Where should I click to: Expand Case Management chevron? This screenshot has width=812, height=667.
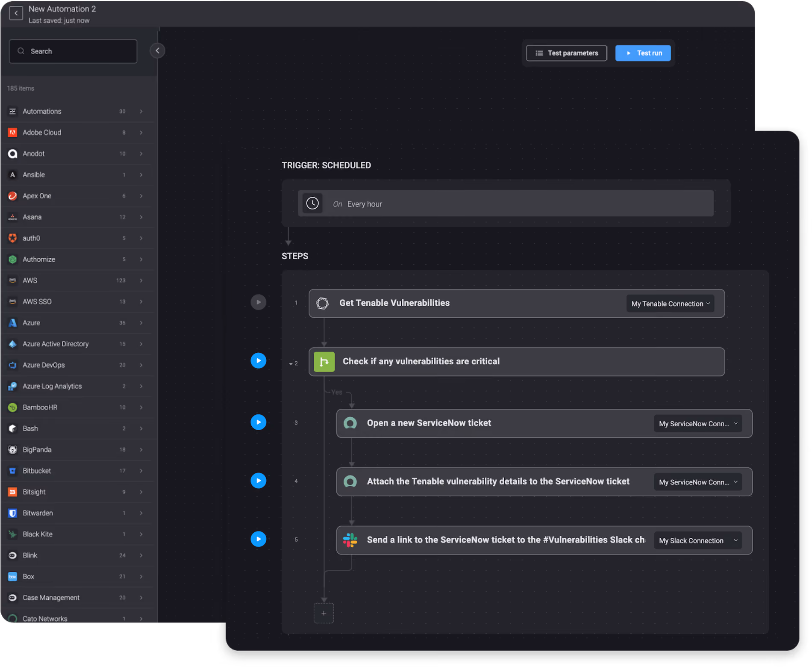(141, 598)
